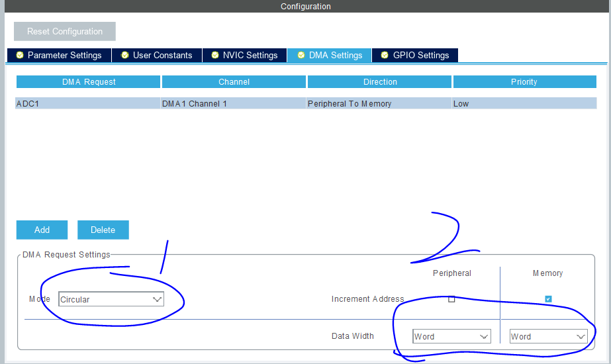
Task: Click the DMA1 Channel 1 cell
Action: click(234, 103)
